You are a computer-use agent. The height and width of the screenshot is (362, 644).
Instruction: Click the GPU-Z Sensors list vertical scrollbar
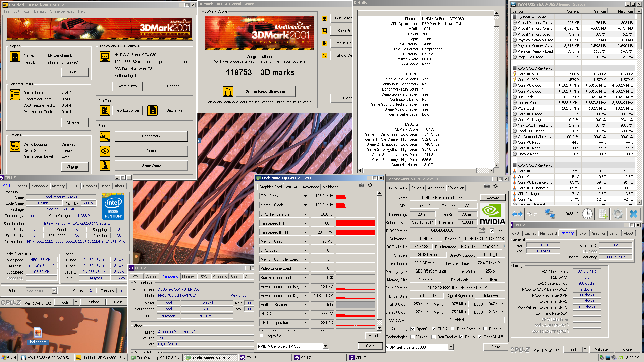click(x=379, y=260)
